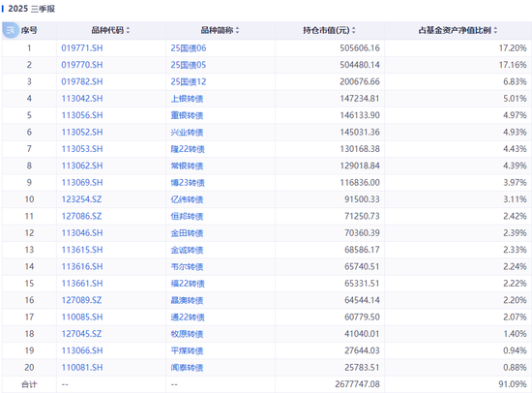Viewport: 532px width, 393px height.
Task: Open the 福22转债 bond name link
Action: click(188, 284)
